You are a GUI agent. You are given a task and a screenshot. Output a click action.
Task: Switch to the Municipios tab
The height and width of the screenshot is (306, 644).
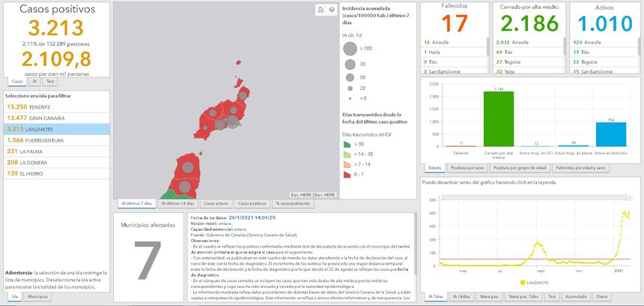(x=38, y=298)
